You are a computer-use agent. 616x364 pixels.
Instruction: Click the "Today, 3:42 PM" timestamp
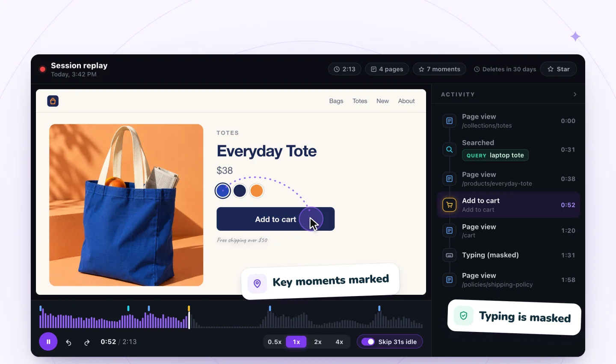(74, 74)
